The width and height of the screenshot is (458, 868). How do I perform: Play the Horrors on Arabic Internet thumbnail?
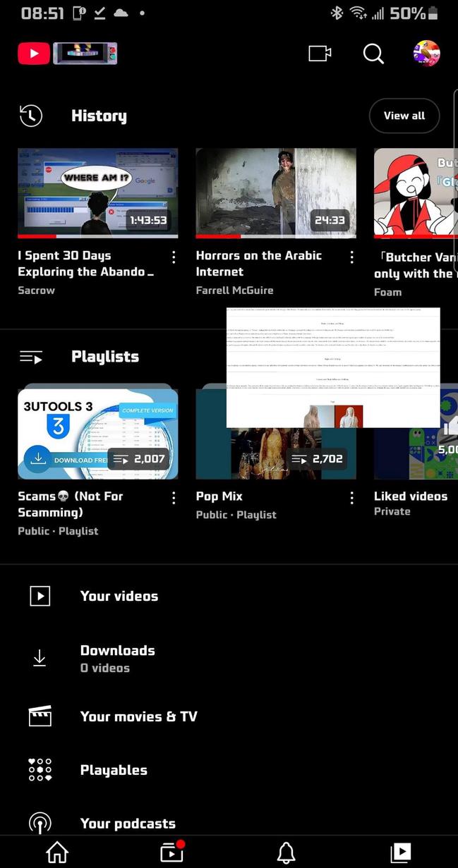tap(275, 192)
